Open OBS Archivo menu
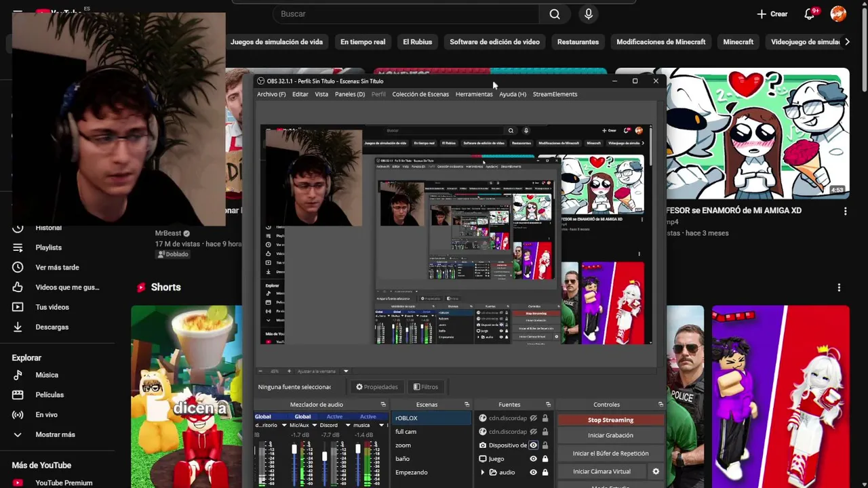The height and width of the screenshot is (488, 868). [x=271, y=94]
